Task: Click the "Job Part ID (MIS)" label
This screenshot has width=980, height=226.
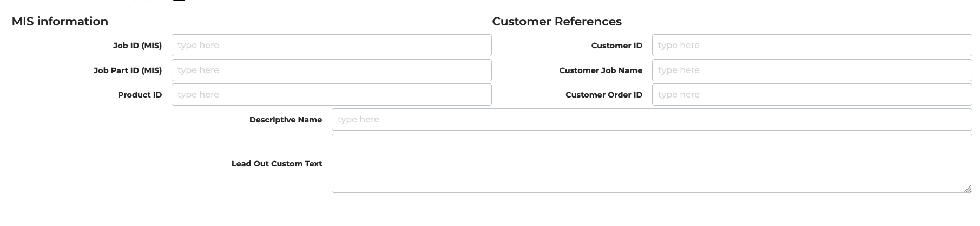Action: (128, 70)
